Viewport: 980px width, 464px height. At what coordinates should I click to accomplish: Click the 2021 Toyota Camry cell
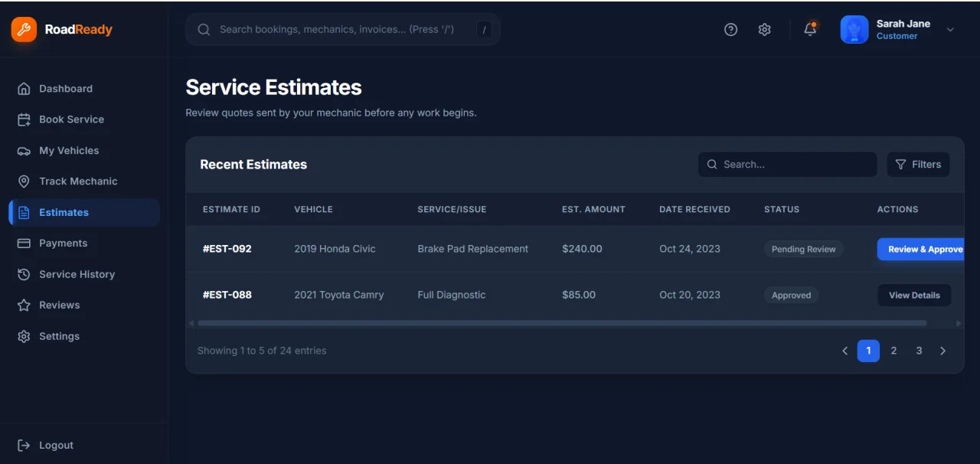click(339, 295)
